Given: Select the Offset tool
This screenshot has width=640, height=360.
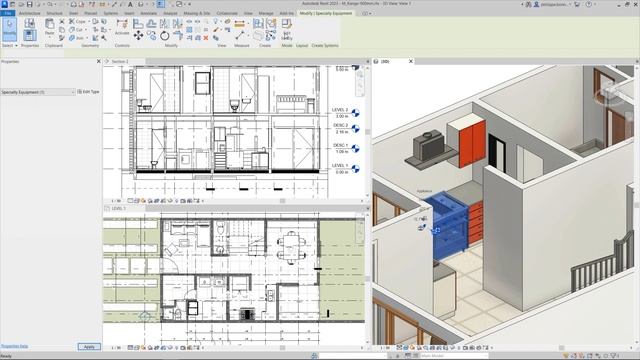Looking at the screenshot, I should tap(151, 24).
